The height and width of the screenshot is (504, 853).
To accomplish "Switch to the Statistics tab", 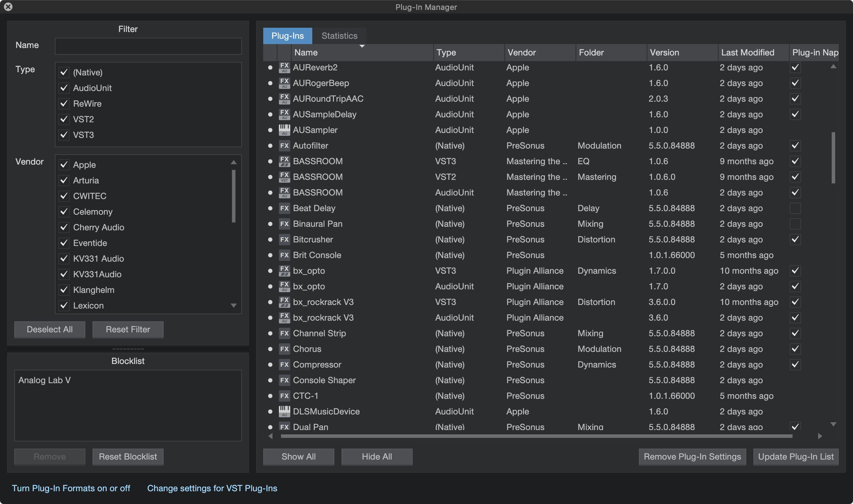I will click(339, 36).
